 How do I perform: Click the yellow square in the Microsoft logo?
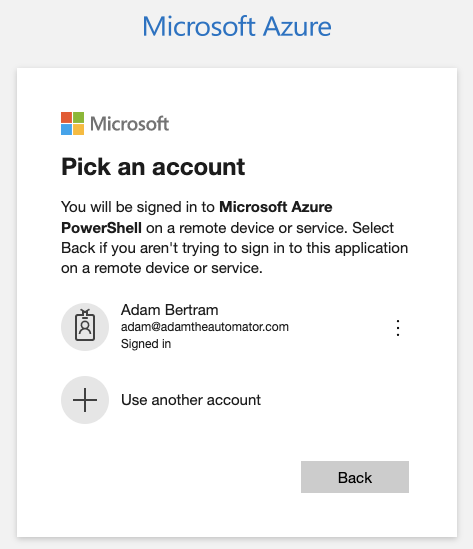pos(78,129)
